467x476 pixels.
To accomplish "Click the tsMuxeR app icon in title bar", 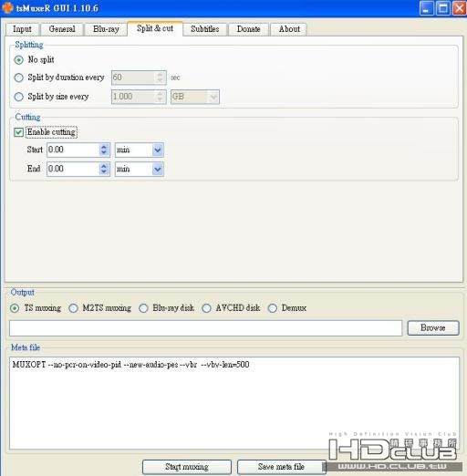I will click(x=7, y=7).
